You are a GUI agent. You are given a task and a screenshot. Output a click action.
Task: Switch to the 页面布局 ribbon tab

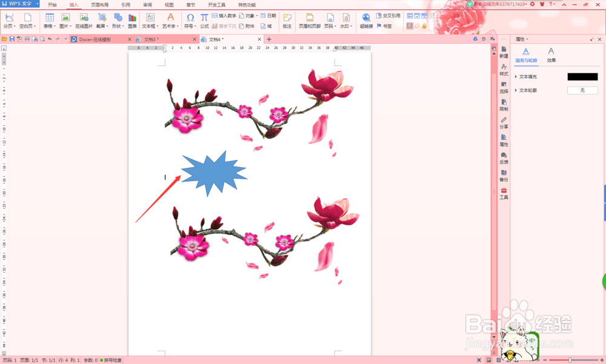[100, 5]
